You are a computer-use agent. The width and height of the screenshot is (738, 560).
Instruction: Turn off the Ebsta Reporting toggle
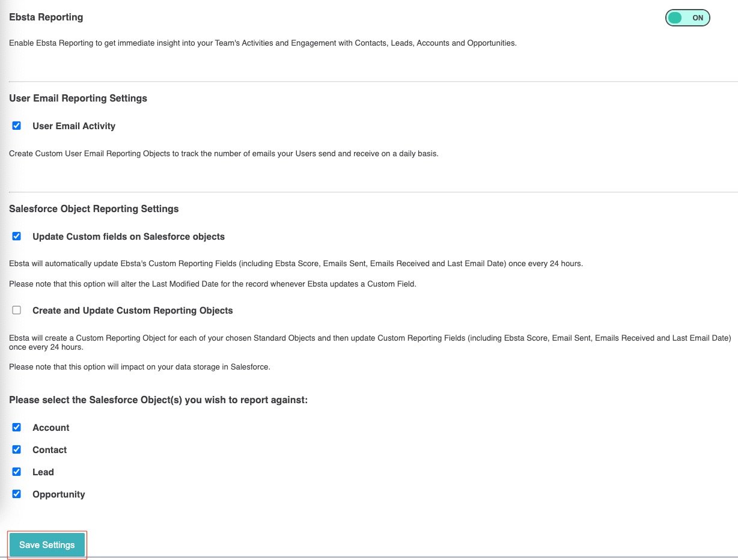688,18
